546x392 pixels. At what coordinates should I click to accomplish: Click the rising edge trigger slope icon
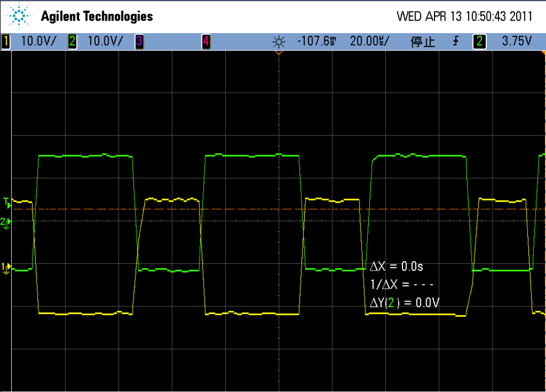[x=456, y=41]
